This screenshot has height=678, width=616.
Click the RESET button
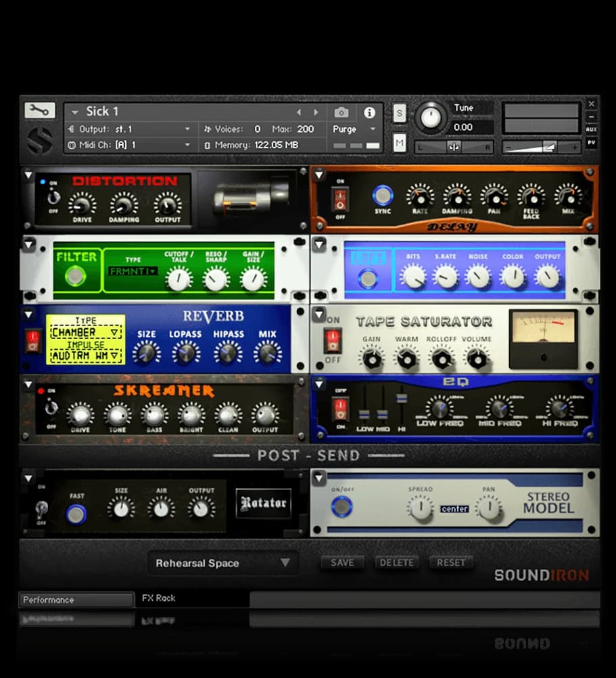(451, 562)
